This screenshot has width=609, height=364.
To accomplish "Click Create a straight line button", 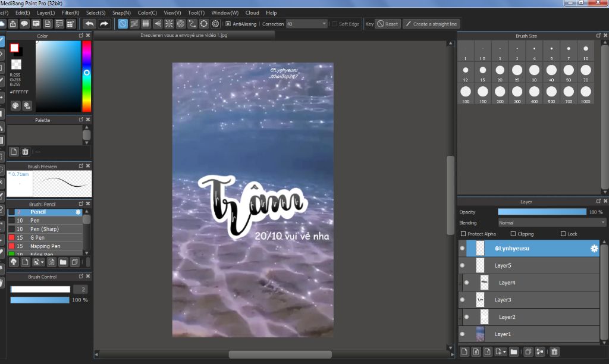I will tap(431, 24).
